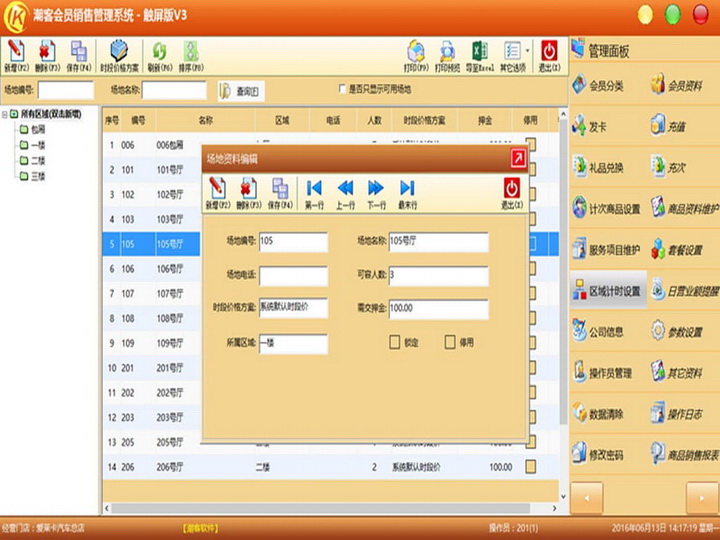Open 日营业额提醒 panel item

[x=685, y=291]
